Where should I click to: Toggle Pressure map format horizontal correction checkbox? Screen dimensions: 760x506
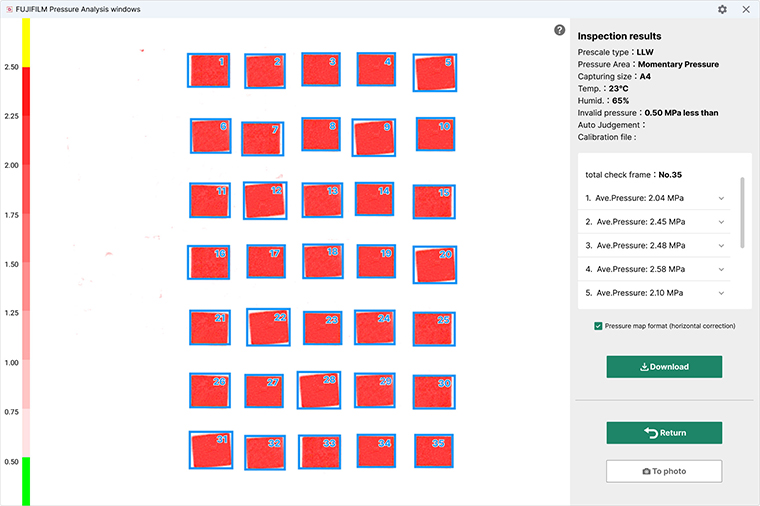[x=598, y=326]
